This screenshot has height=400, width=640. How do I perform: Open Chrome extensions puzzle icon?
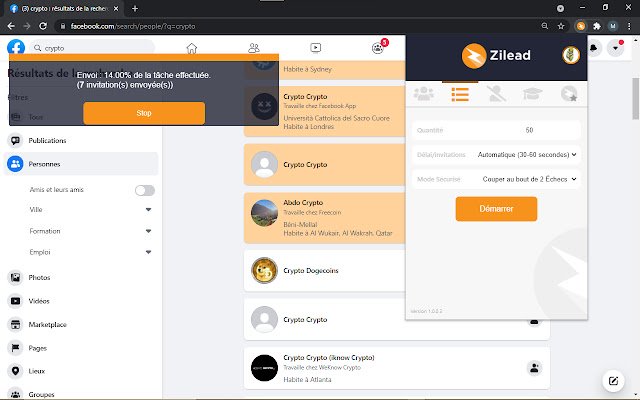tap(597, 26)
